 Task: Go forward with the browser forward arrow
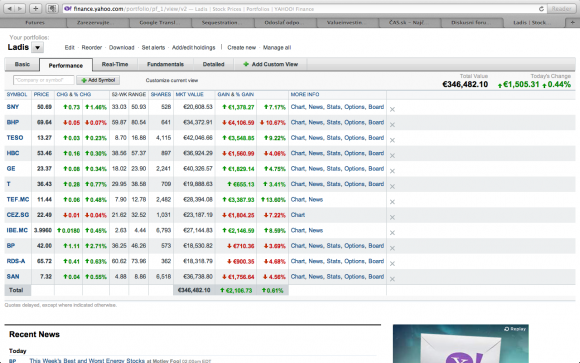(x=20, y=9)
